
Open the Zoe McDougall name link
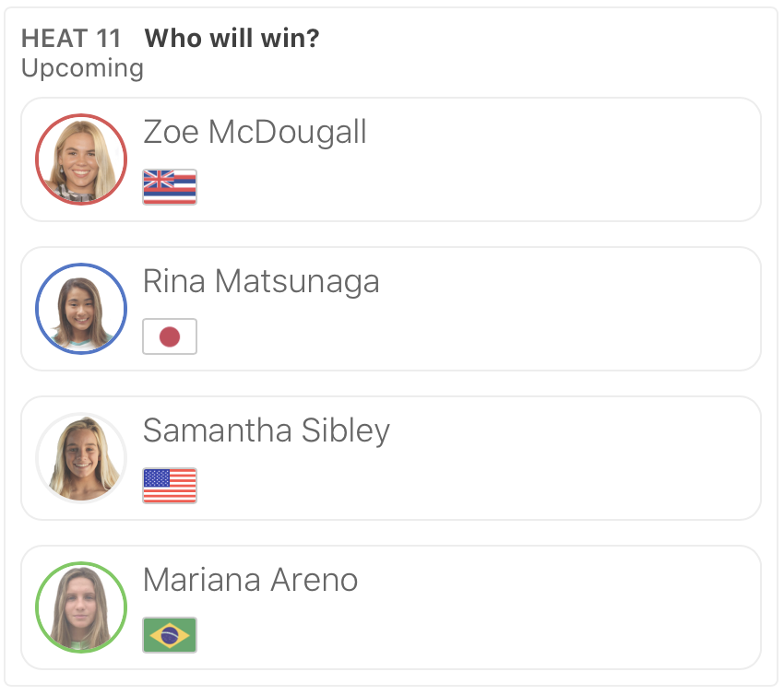(255, 133)
